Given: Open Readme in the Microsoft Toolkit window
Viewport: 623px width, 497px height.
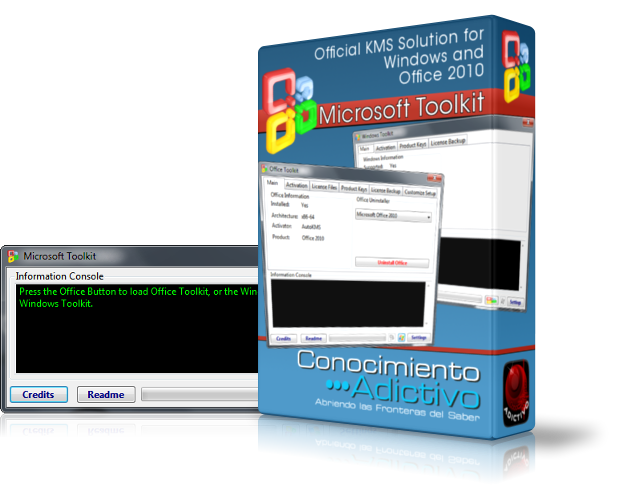Looking at the screenshot, I should [106, 395].
